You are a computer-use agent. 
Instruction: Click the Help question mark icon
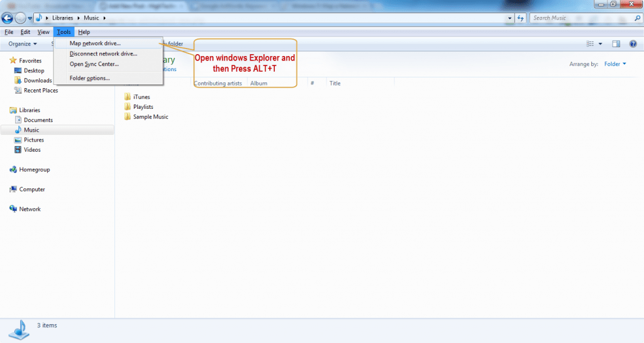(x=633, y=43)
